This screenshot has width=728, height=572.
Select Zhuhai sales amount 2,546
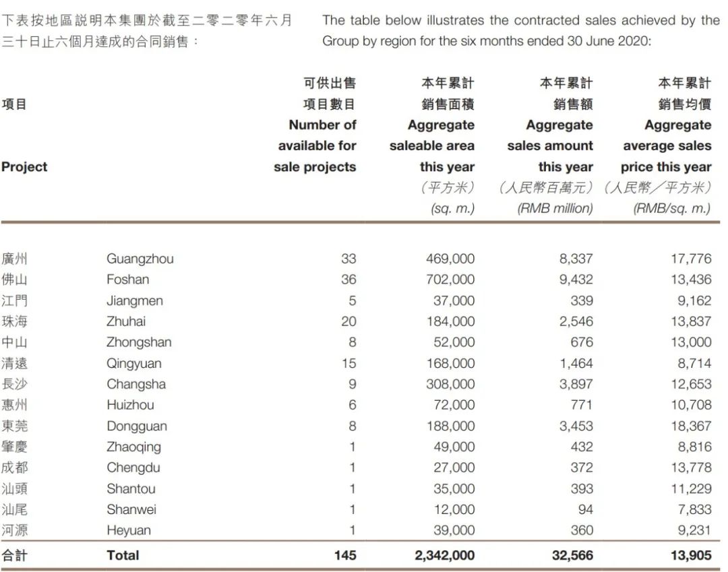[576, 321]
